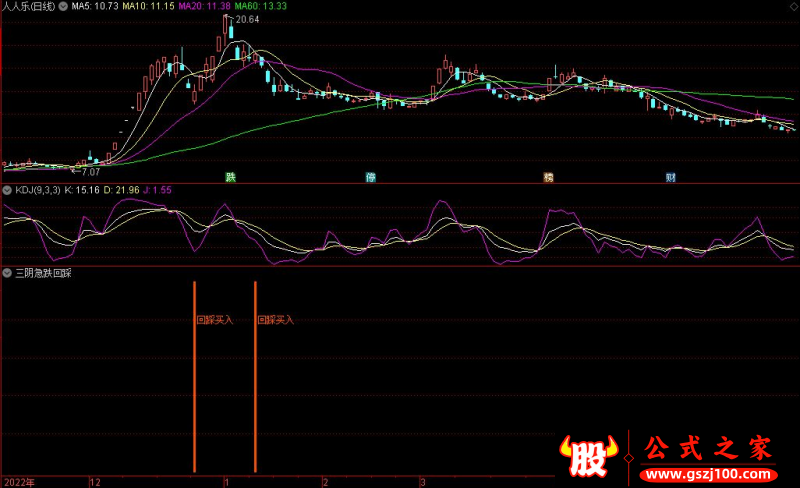Screen dimensions: 800x488
Task: Select the KDJ(9,3,3) indicator label
Action: point(37,190)
